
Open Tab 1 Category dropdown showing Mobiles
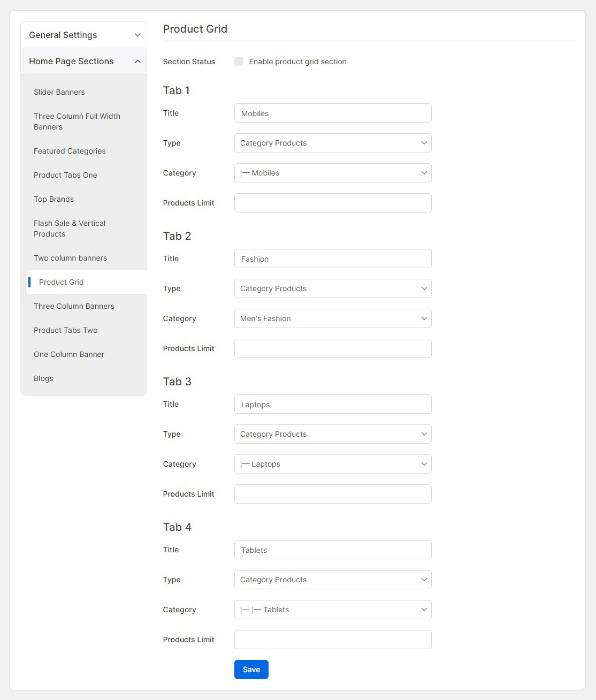tap(332, 173)
